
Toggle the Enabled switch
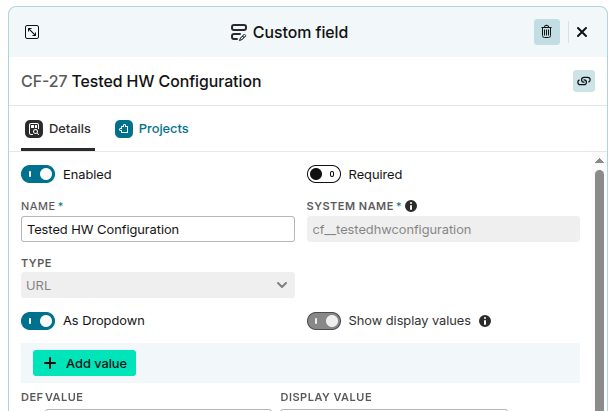38,174
